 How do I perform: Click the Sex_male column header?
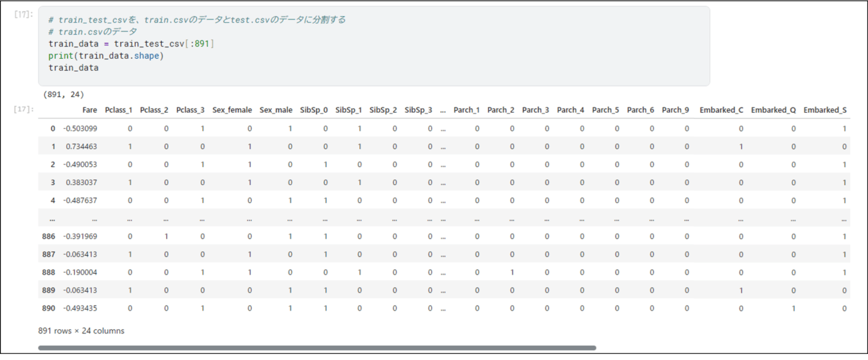(x=276, y=110)
